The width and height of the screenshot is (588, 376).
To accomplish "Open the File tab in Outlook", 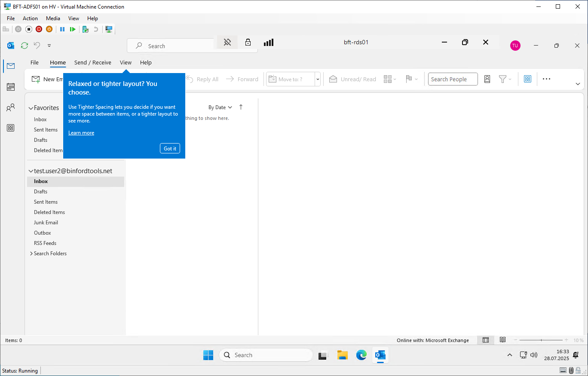I will pos(34,62).
